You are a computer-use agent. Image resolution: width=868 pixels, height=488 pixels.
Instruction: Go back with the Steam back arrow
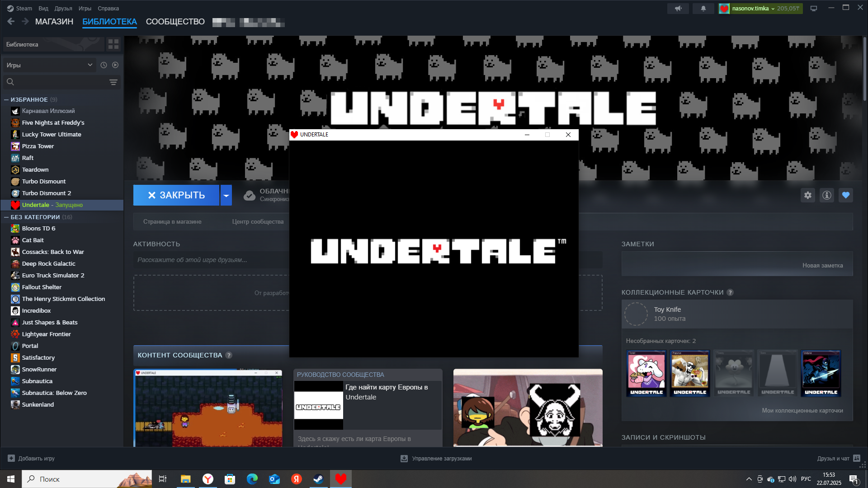pyautogui.click(x=11, y=22)
